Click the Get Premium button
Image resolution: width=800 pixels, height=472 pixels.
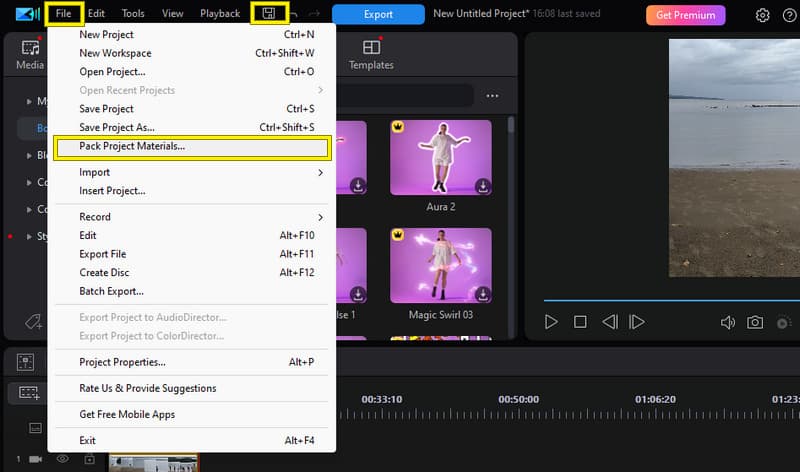click(685, 15)
